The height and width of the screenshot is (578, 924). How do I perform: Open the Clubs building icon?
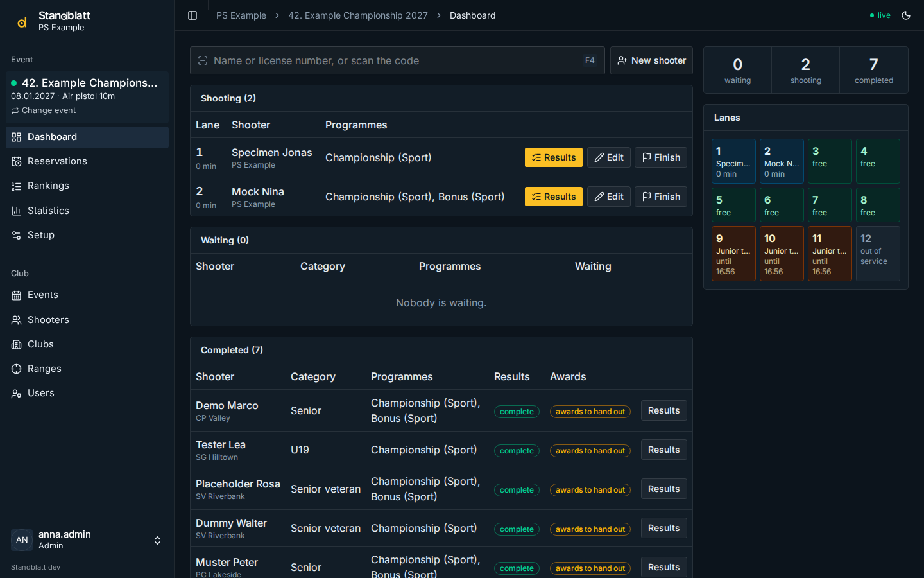[x=17, y=344]
